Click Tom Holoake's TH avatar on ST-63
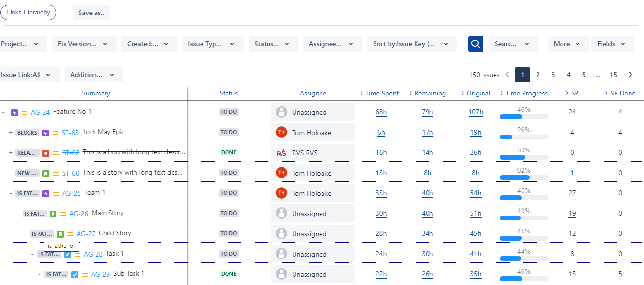Viewport: 644px width, 285px height. 282,132
